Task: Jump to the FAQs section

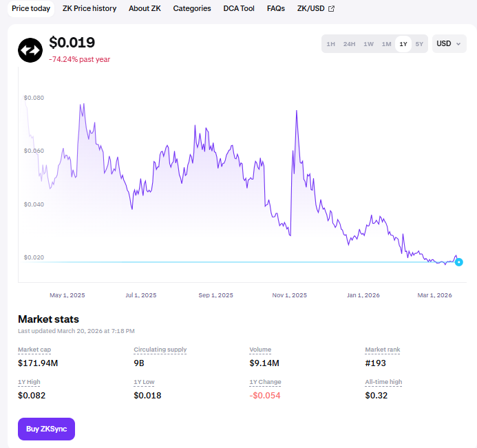Action: (x=276, y=9)
